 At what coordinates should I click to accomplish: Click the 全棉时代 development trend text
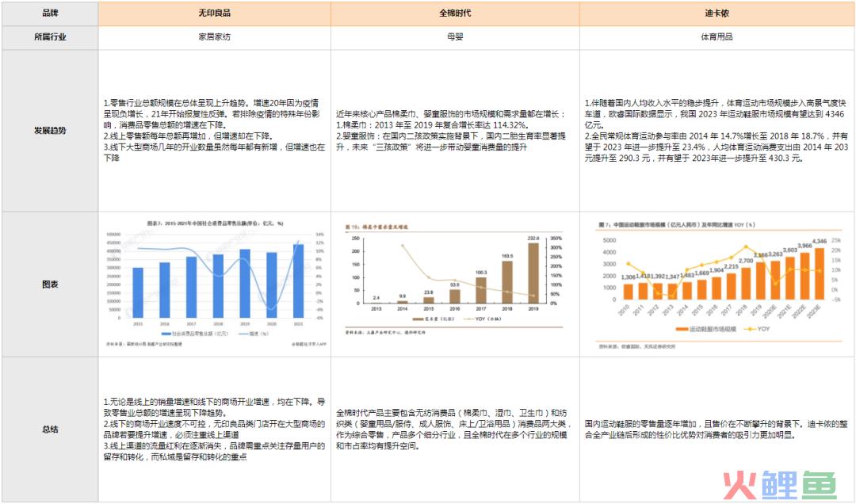click(x=452, y=131)
